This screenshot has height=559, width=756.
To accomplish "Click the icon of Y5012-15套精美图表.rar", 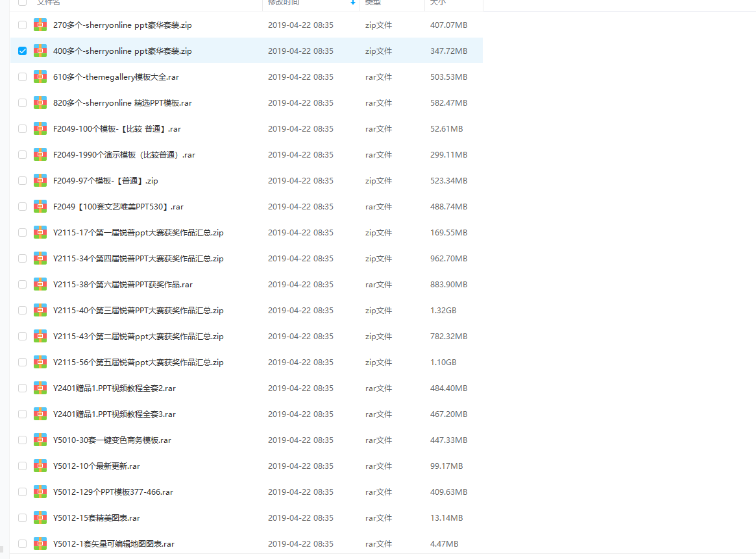I will point(40,518).
